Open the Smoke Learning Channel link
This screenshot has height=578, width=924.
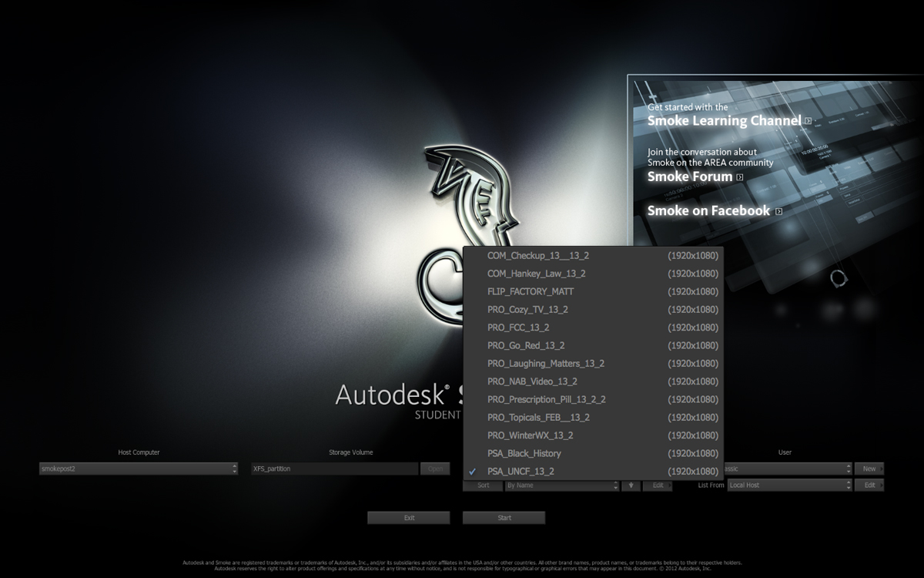tap(724, 121)
